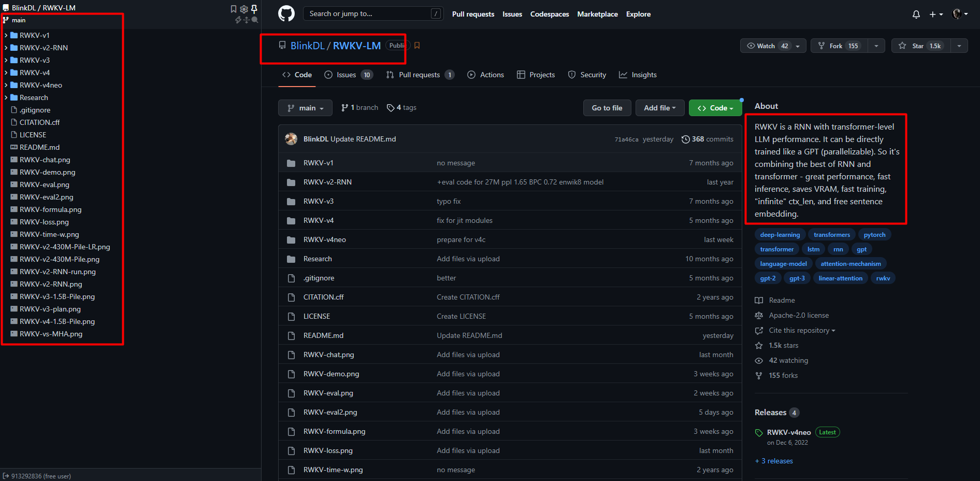Switch to the Projects tab
Viewport: 980px width, 481px height.
tap(536, 75)
